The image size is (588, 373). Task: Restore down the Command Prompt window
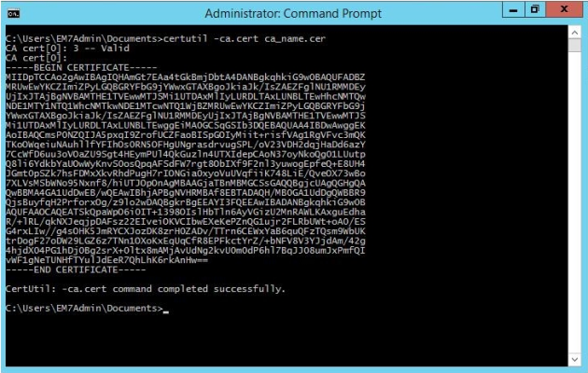pos(535,9)
